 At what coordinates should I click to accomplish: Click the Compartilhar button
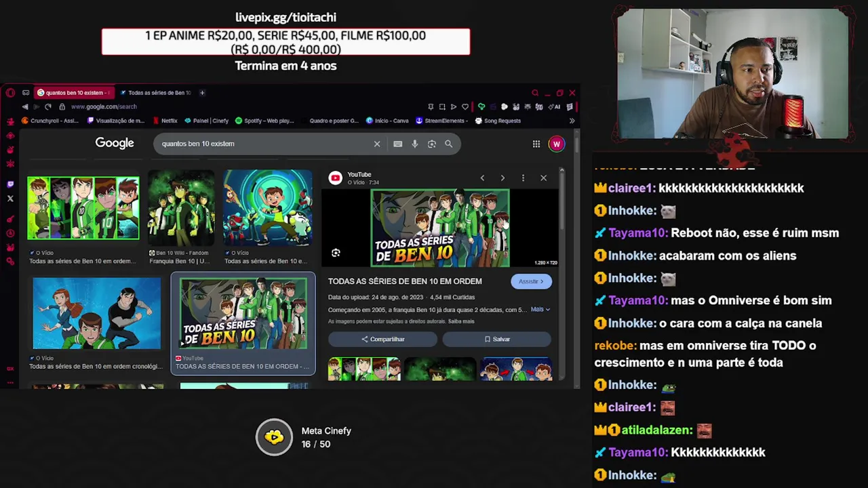click(x=383, y=339)
